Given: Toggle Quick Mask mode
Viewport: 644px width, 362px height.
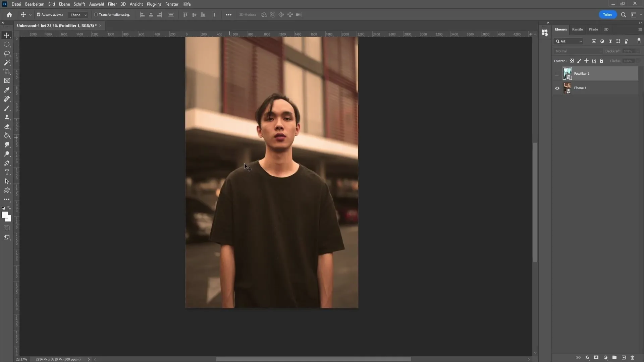Looking at the screenshot, I should 7,228.
